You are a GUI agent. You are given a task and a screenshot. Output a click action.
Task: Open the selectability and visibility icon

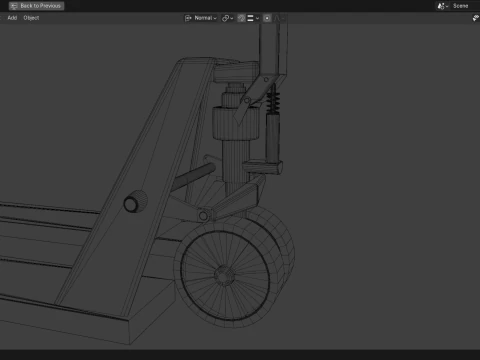click(x=476, y=18)
